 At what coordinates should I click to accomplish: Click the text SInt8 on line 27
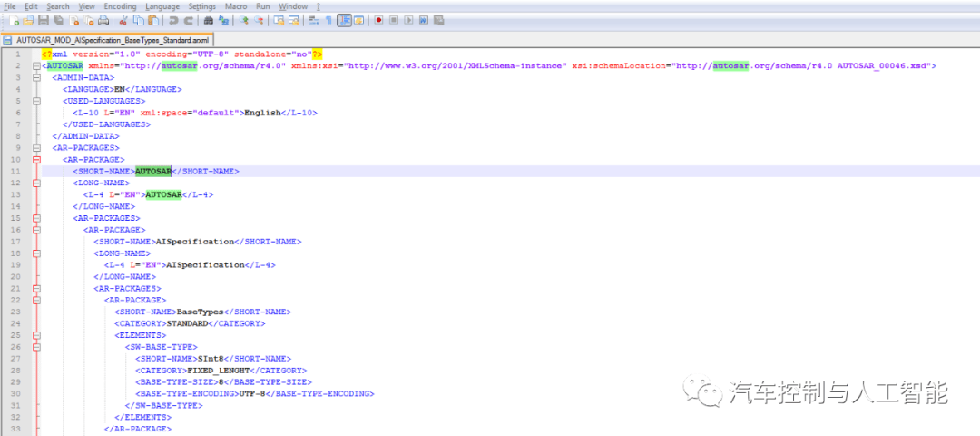tap(211, 359)
